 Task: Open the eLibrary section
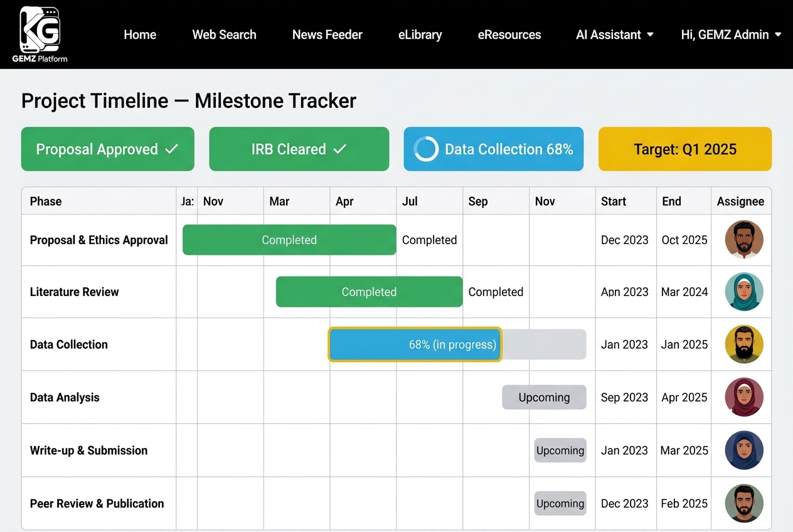click(420, 35)
